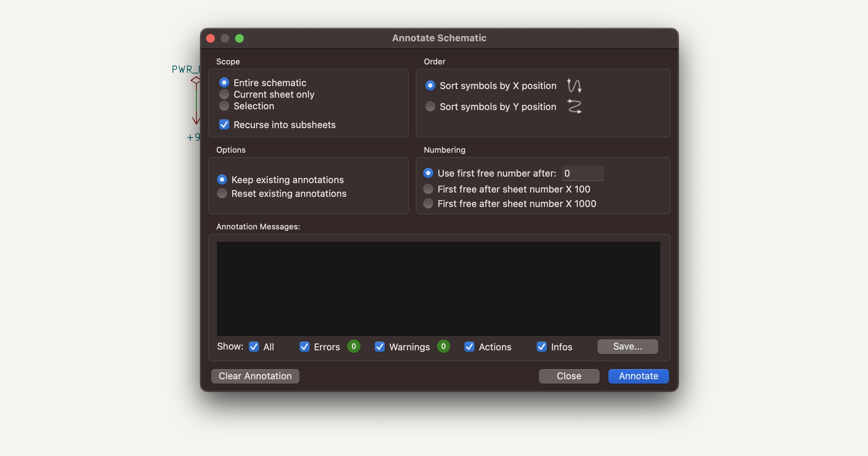
Task: Toggle the All messages filter
Action: tap(254, 346)
